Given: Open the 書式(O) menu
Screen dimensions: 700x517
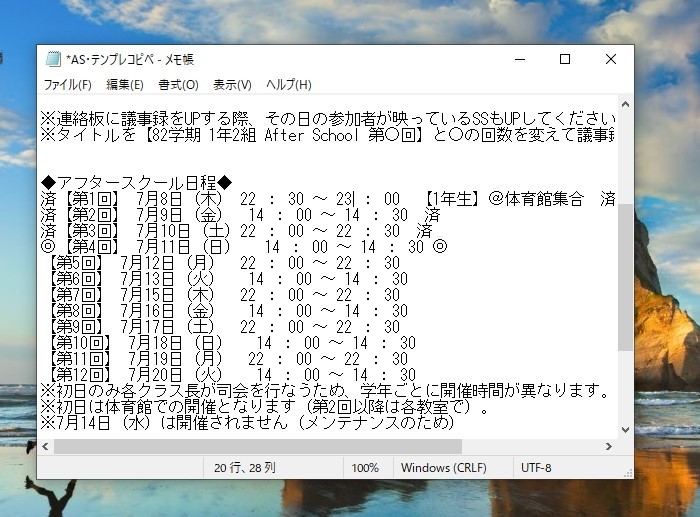Looking at the screenshot, I should [178, 84].
